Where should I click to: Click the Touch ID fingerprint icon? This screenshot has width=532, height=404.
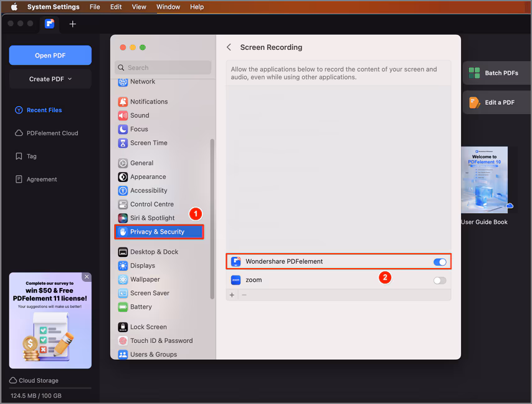click(123, 341)
